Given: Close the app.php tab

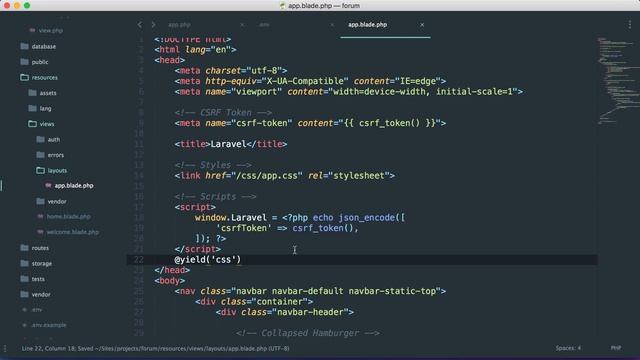Looking at the screenshot, I should 242,25.
